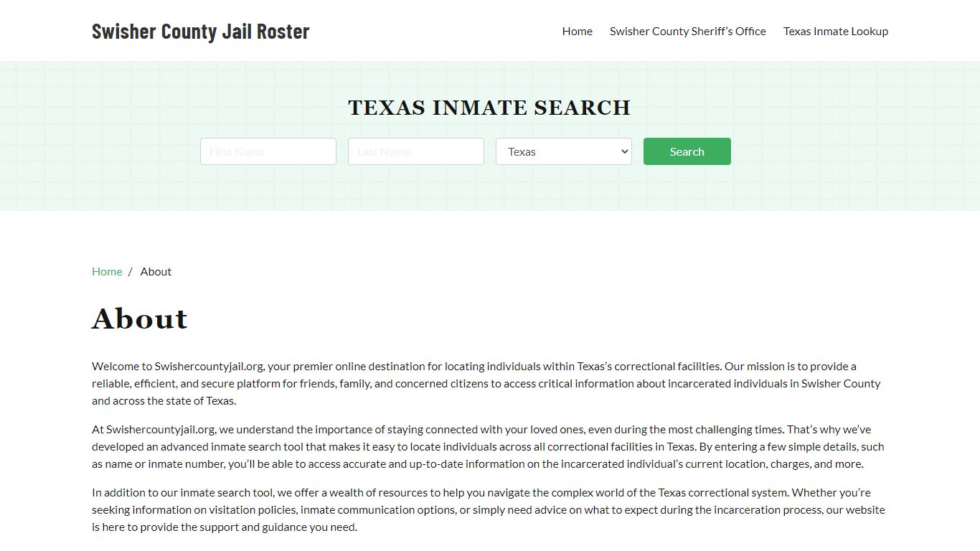
Task: Open the Swisher County Jail Roster site title
Action: pyautogui.click(x=200, y=31)
